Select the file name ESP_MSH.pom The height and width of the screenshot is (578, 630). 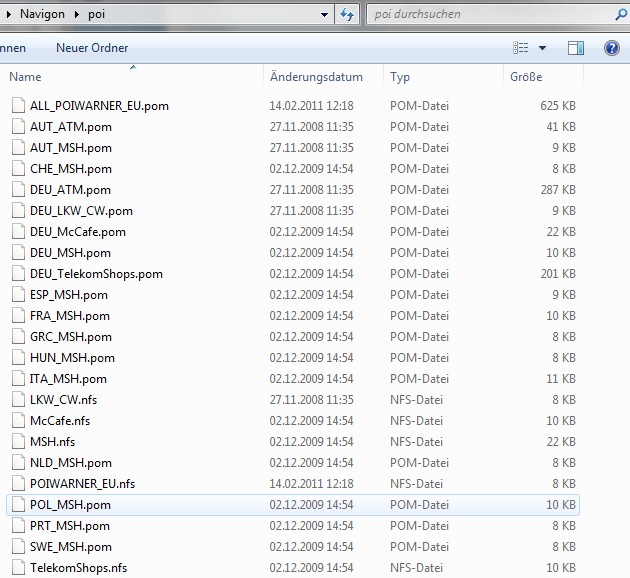pyautogui.click(x=69, y=295)
